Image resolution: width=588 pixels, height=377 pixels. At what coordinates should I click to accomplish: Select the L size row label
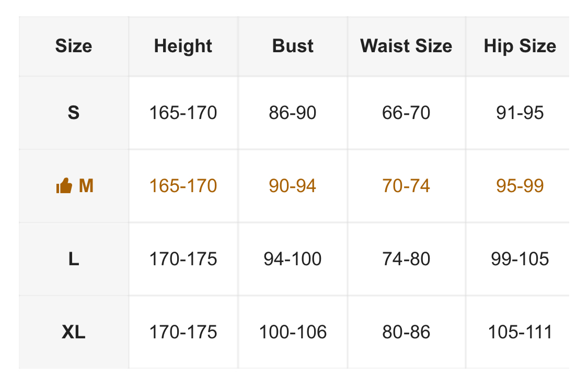click(74, 259)
